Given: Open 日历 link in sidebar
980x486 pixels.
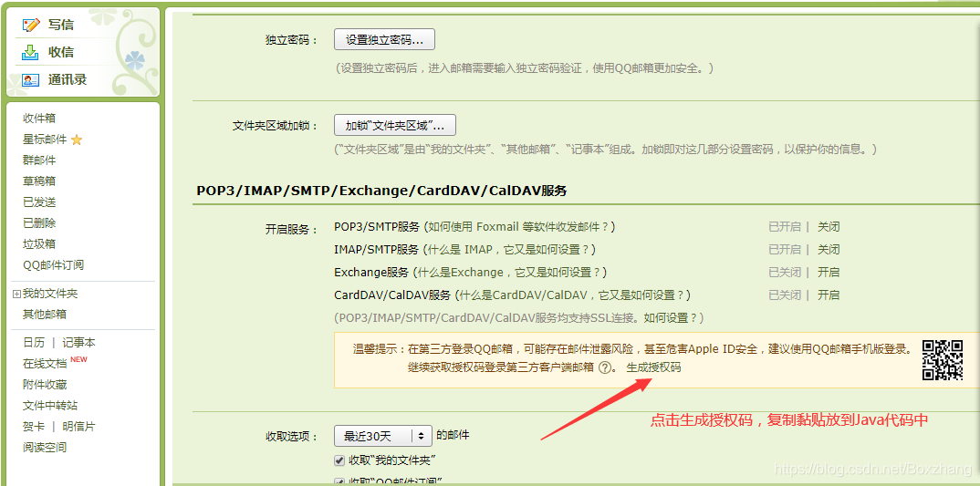Looking at the screenshot, I should click(x=34, y=342).
